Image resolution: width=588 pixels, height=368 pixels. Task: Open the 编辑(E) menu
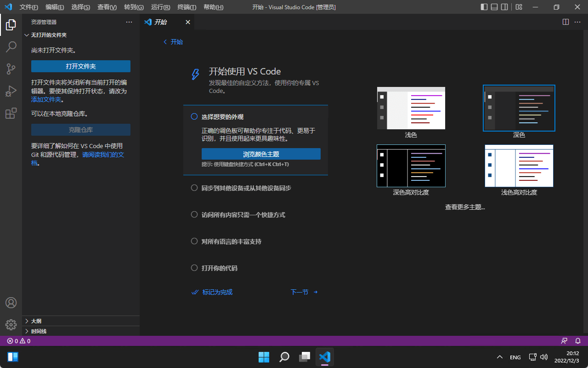[x=55, y=7]
